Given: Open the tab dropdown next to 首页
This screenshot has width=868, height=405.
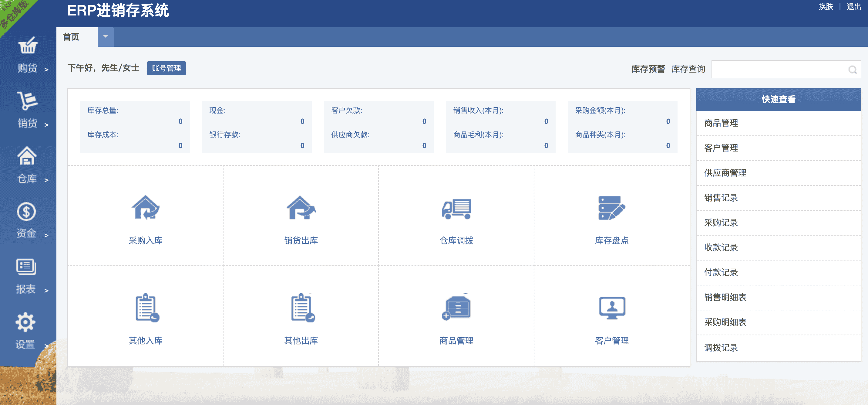Looking at the screenshot, I should coord(106,36).
